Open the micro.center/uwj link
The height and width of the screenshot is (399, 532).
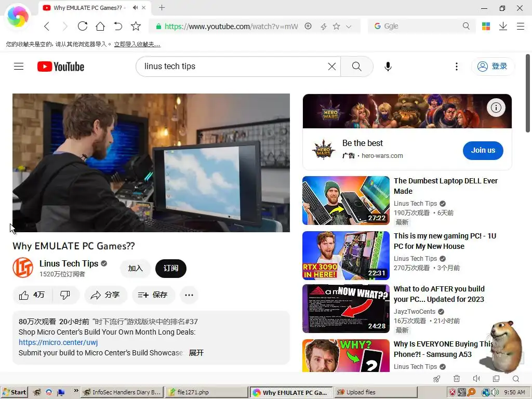point(58,342)
